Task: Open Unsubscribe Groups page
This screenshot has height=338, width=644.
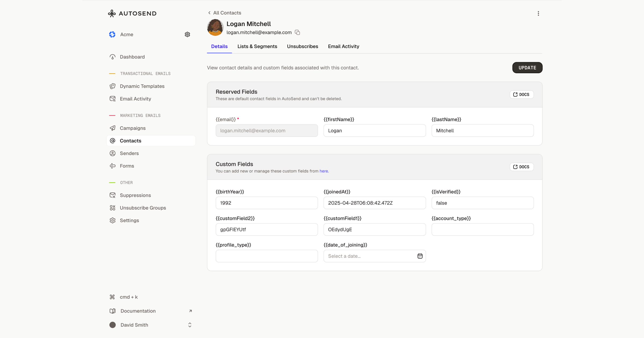Action: 143,208
